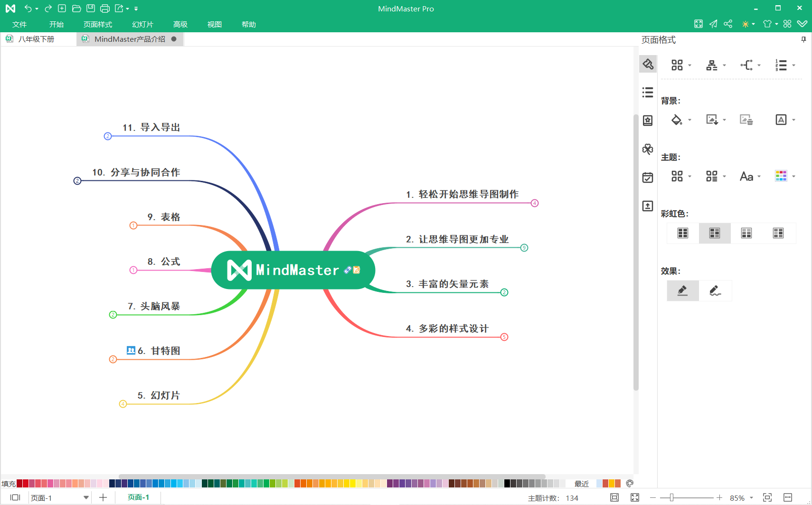
Task: Open background image insert dropdown
Action: pyautogui.click(x=716, y=120)
